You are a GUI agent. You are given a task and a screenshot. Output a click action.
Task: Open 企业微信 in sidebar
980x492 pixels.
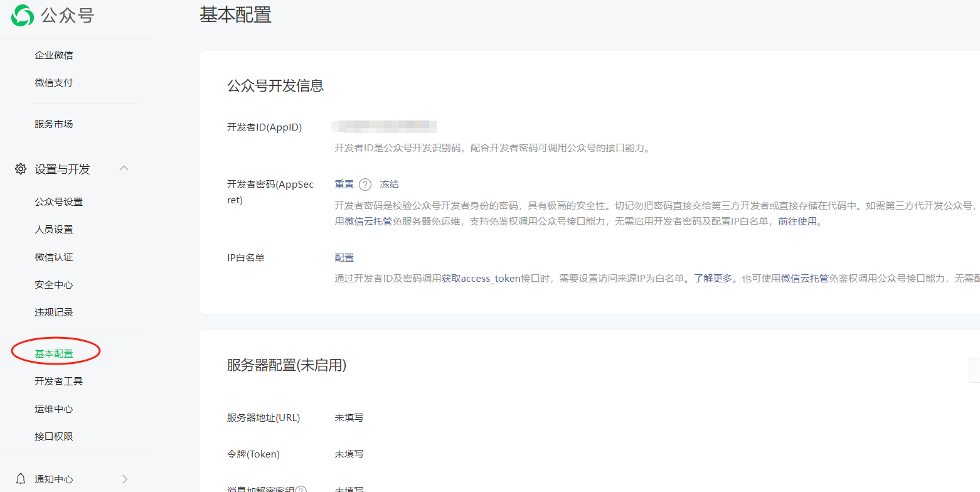pos(54,55)
